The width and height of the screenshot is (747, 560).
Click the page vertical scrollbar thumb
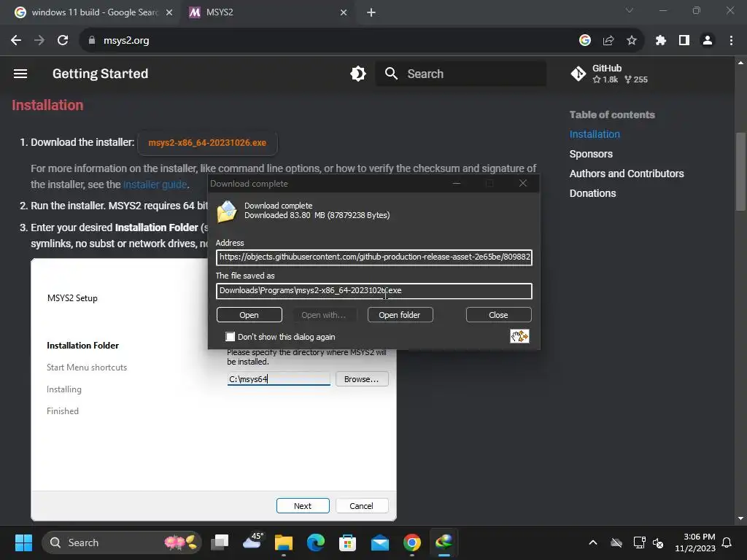click(x=740, y=171)
